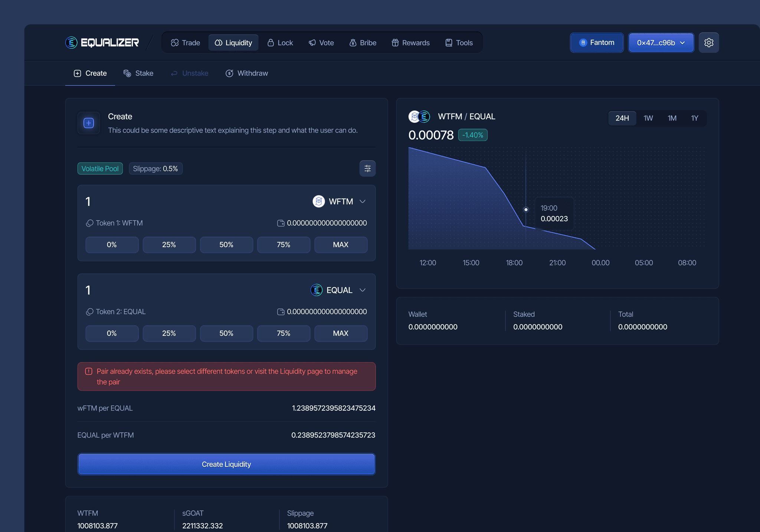The width and height of the screenshot is (760, 532).
Task: Click the WTFM/EQUAL pair token icons
Action: [x=419, y=116]
